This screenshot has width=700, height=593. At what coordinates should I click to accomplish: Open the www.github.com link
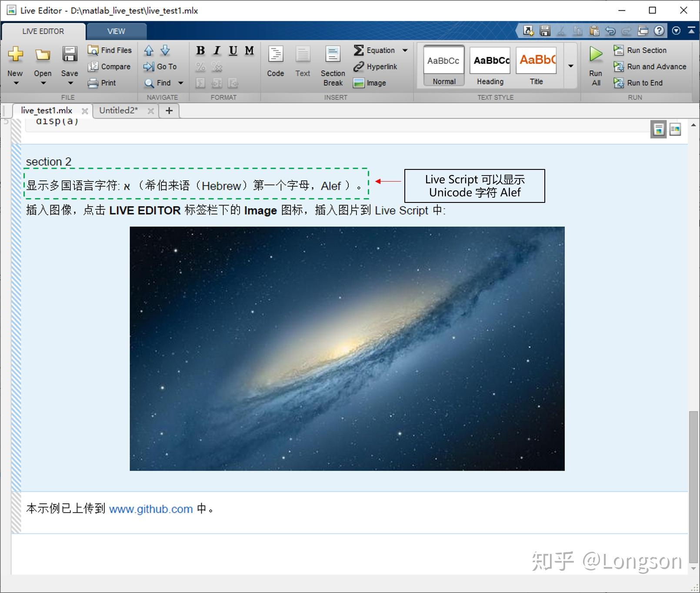[151, 509]
